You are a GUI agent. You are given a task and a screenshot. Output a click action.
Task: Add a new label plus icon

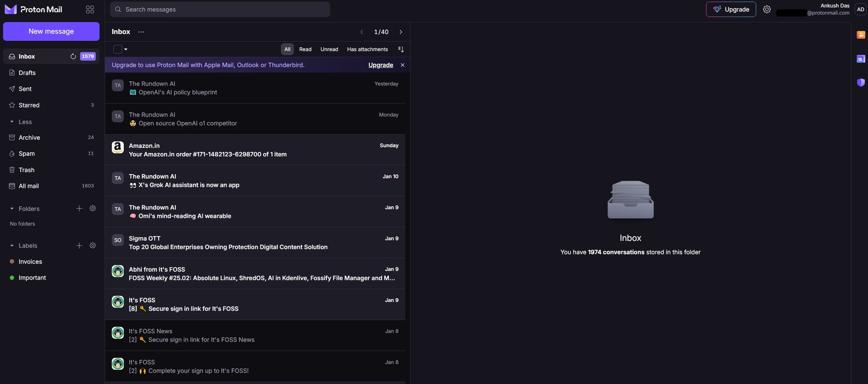tap(79, 246)
